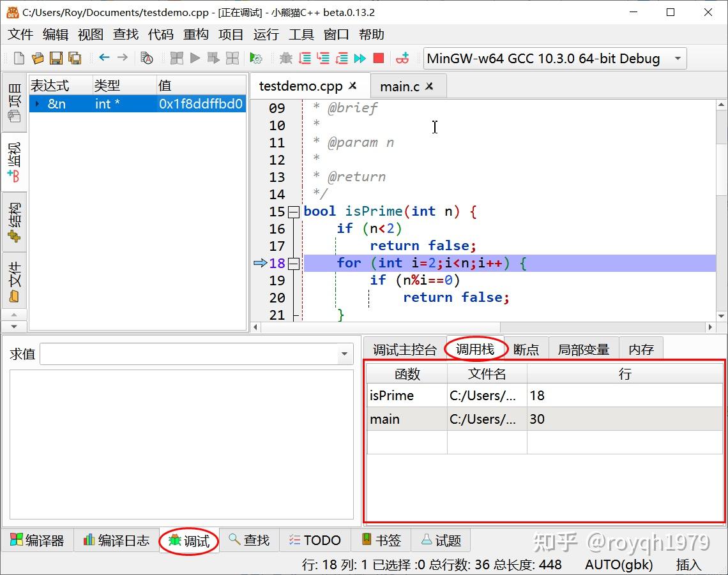728x575 pixels.
Task: Click the Continue execution double-arrow icon
Action: click(360, 58)
